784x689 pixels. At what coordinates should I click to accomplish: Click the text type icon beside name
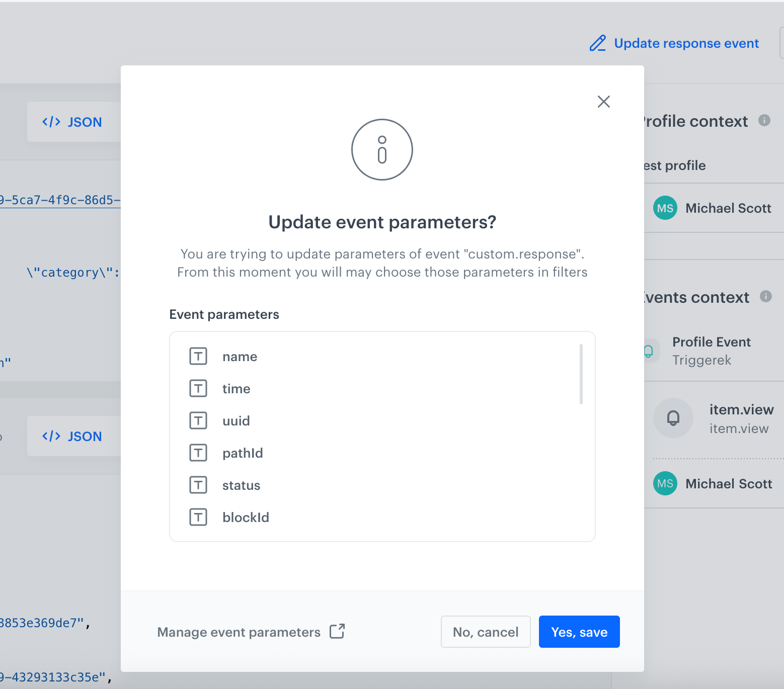point(198,356)
